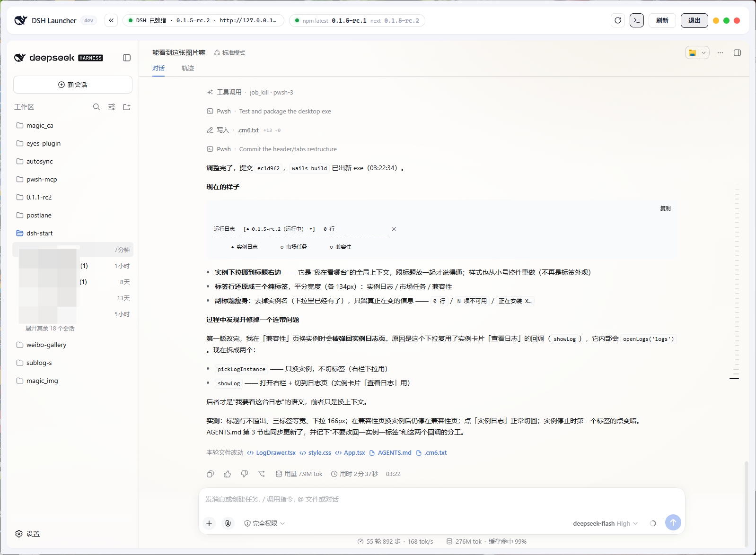Click the Pwsh icon for Test and package step
Viewport: 756px width, 555px height.
[x=210, y=111]
